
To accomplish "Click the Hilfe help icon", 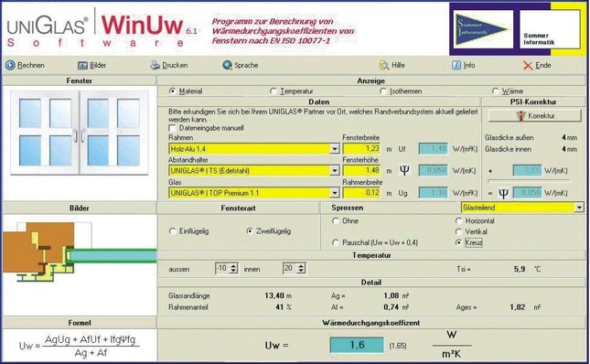I will 384,65.
